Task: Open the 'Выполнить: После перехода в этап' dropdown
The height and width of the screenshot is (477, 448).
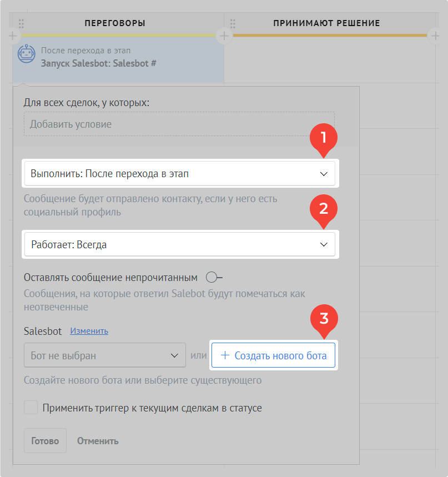Action: (x=179, y=174)
